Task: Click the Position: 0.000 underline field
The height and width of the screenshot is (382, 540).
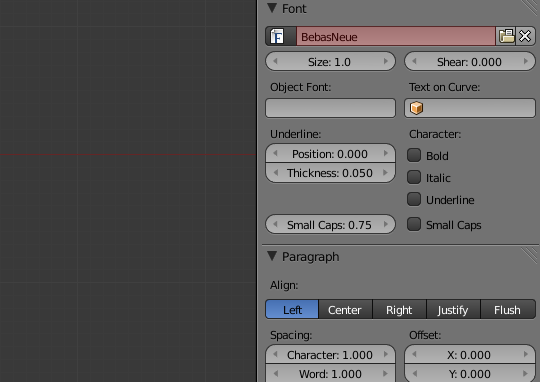Action: (x=331, y=153)
